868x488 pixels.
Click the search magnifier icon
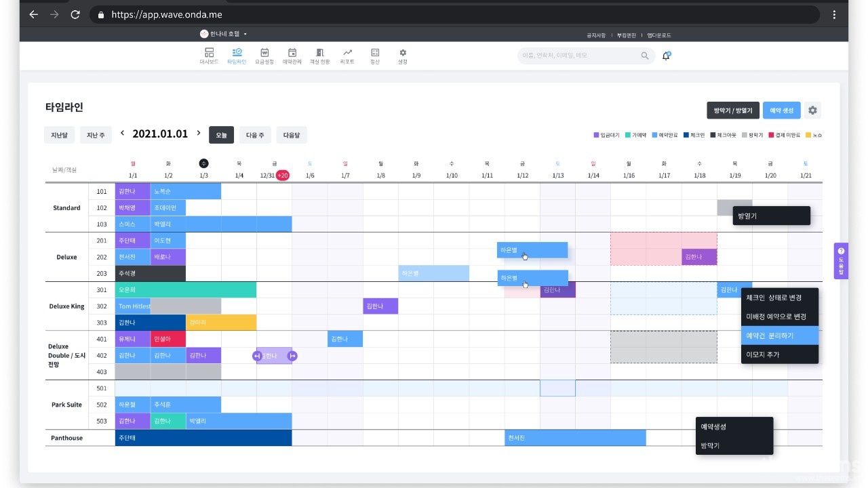click(645, 56)
